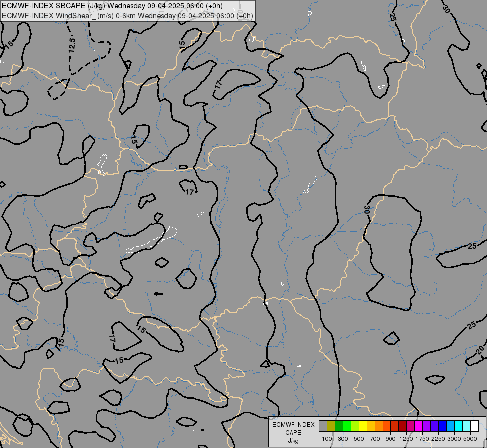
Task: Click the 20 contour label
Action: (x=480, y=350)
